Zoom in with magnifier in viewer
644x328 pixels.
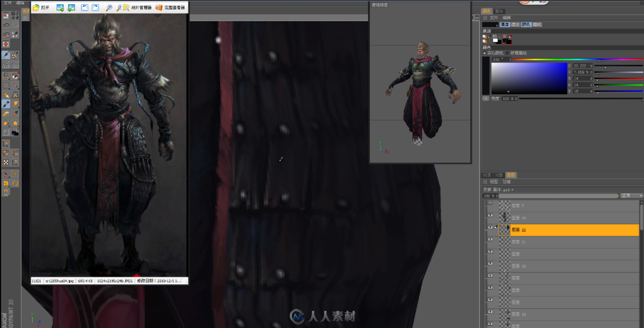click(109, 7)
